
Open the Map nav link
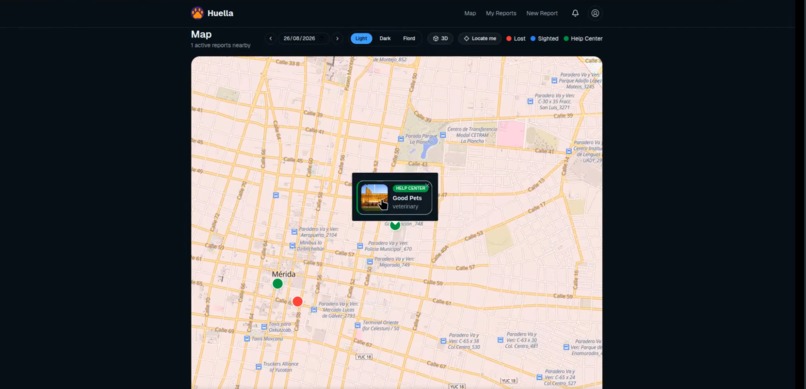(470, 13)
